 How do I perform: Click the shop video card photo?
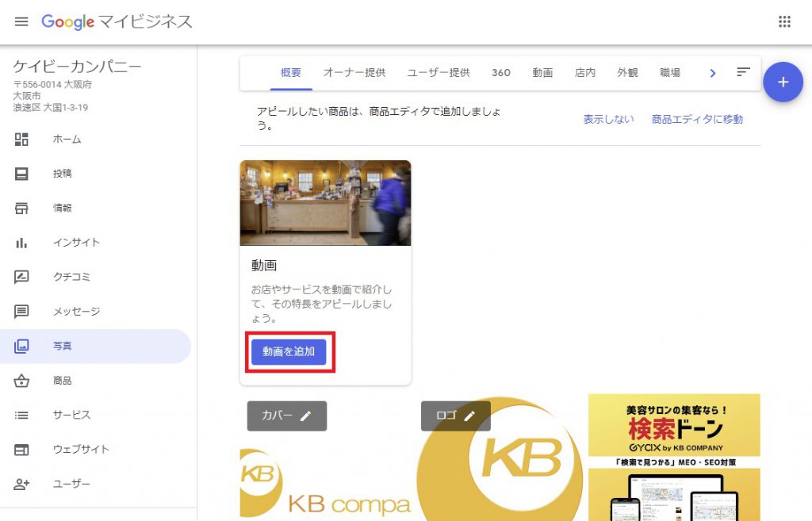pos(325,203)
